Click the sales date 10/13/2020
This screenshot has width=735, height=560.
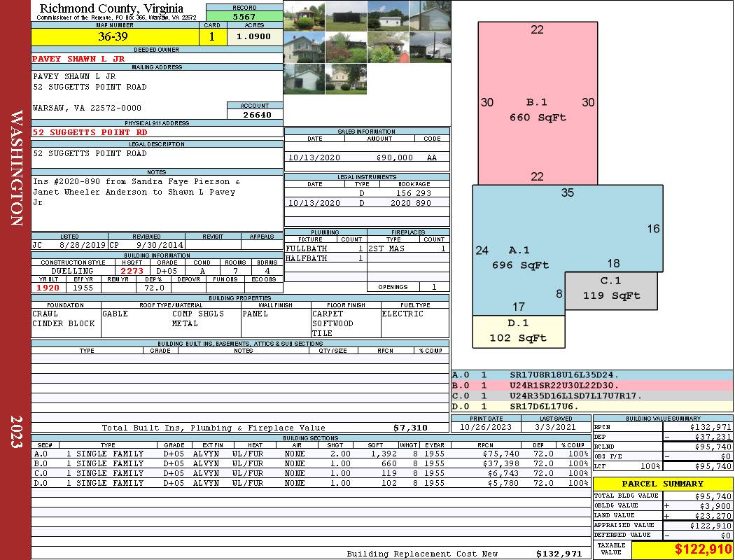[x=314, y=157]
